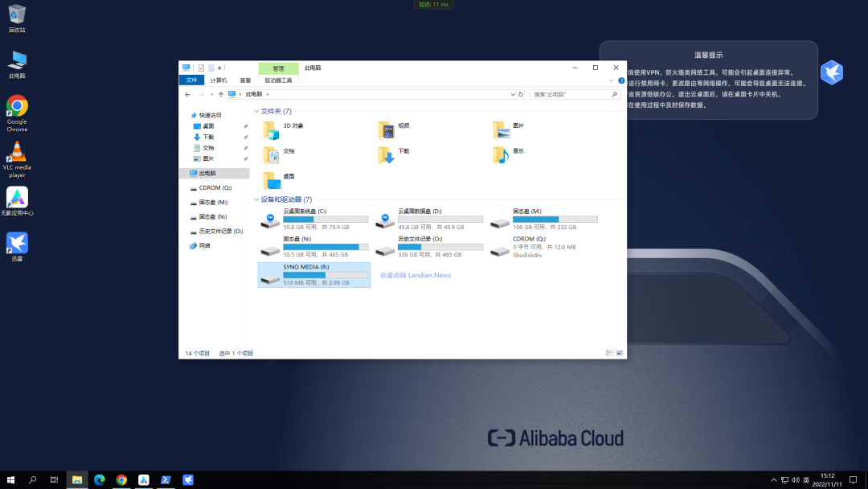Select the 迅雷 desktop shortcut
Image resolution: width=868 pixels, height=489 pixels.
click(x=17, y=247)
